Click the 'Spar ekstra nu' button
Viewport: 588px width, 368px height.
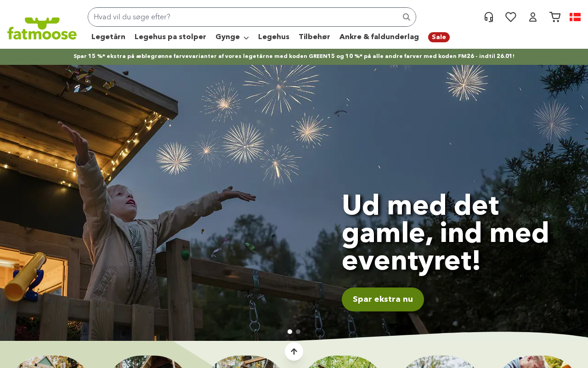click(383, 299)
